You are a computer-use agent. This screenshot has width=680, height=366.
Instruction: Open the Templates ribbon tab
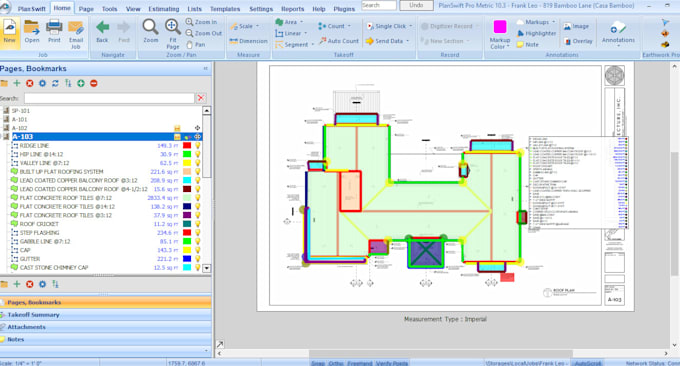225,9
